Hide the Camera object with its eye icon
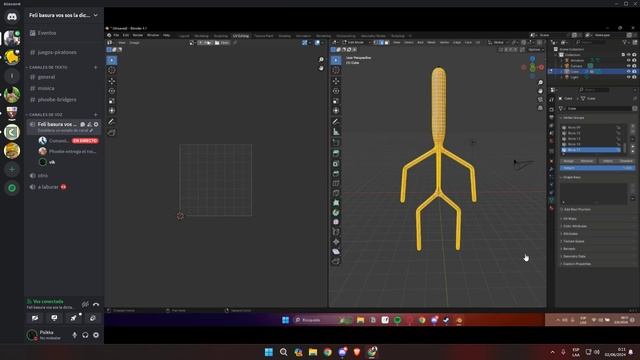Viewport: 640px width, 360px height. tap(629, 66)
